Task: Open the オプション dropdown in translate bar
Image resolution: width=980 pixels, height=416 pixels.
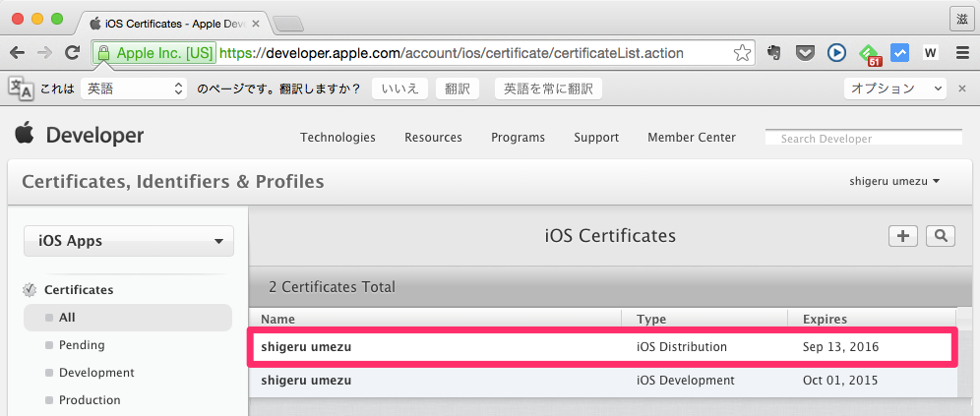Action: click(x=895, y=89)
